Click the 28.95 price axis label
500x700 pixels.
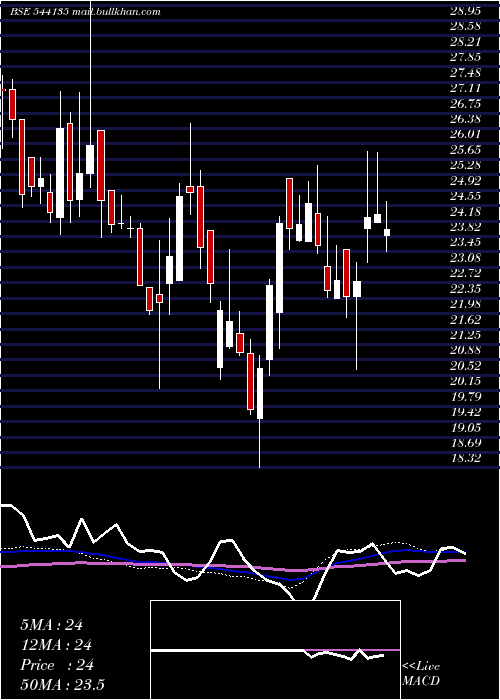[x=465, y=11]
